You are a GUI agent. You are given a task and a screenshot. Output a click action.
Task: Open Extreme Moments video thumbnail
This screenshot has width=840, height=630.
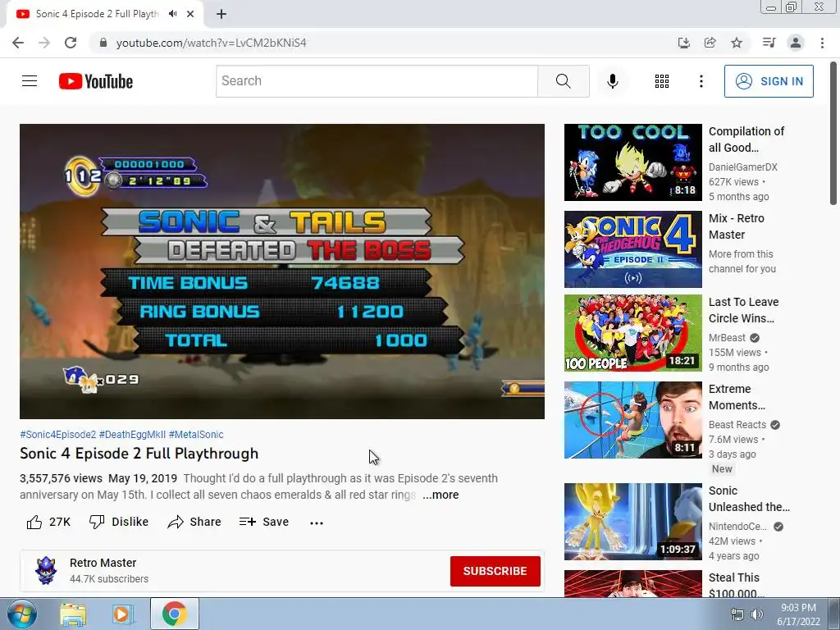pyautogui.click(x=632, y=419)
